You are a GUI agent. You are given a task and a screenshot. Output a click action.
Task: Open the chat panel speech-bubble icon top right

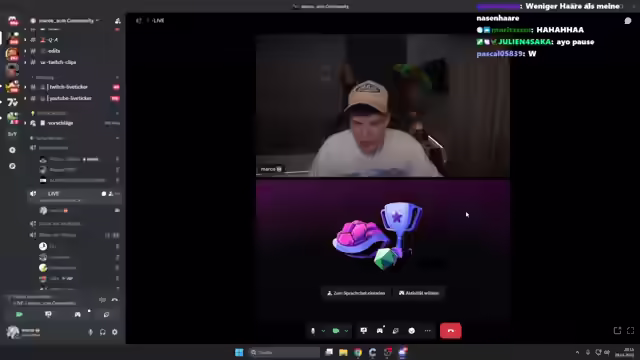coord(628,20)
